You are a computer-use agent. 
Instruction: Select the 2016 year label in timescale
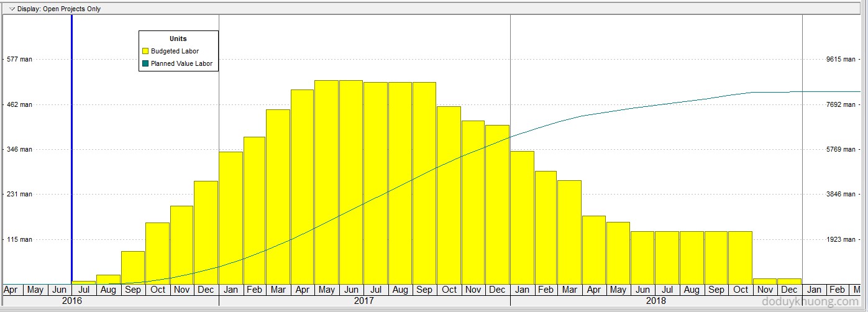(71, 301)
